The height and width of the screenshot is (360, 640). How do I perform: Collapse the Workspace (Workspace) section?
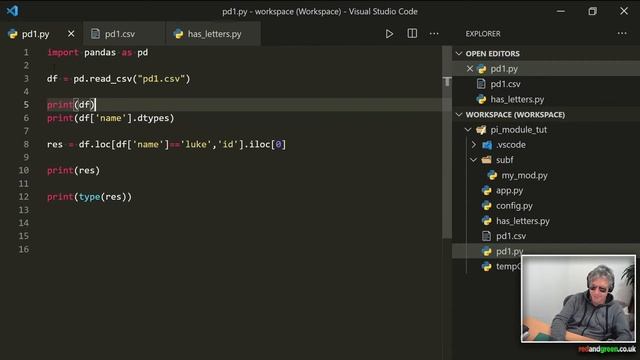(459, 115)
